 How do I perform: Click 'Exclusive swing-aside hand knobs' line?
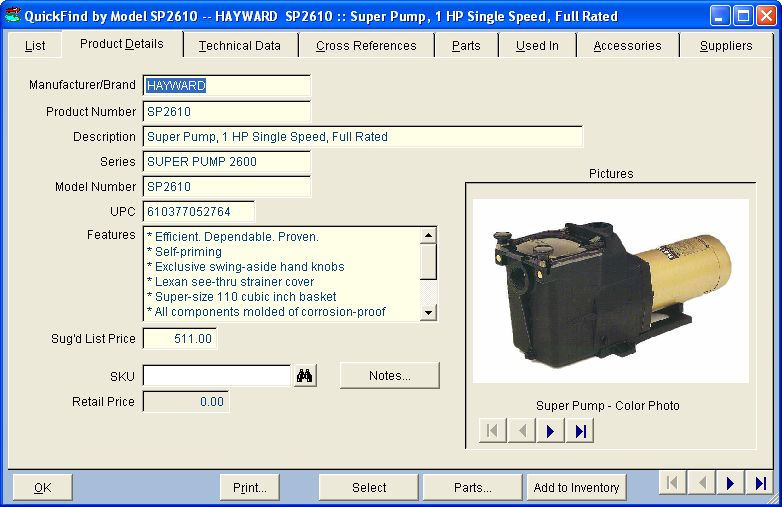pyautogui.click(x=245, y=267)
